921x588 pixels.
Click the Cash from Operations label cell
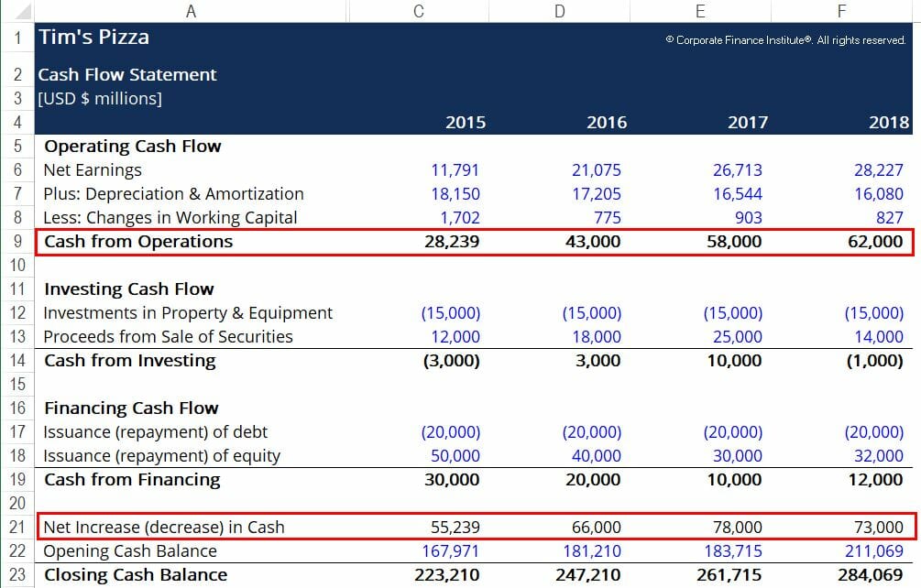click(137, 241)
